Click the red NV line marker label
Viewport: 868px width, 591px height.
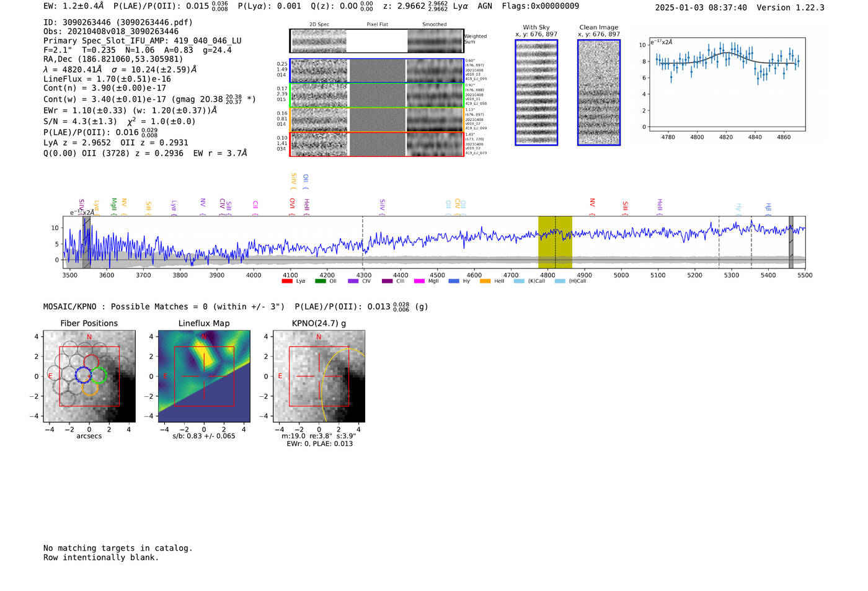[x=592, y=203]
